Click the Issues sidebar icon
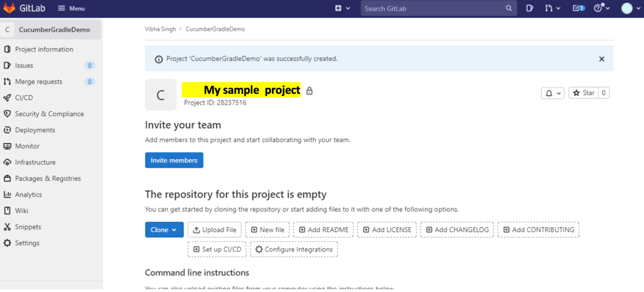This screenshot has width=644, height=292. pos(7,66)
